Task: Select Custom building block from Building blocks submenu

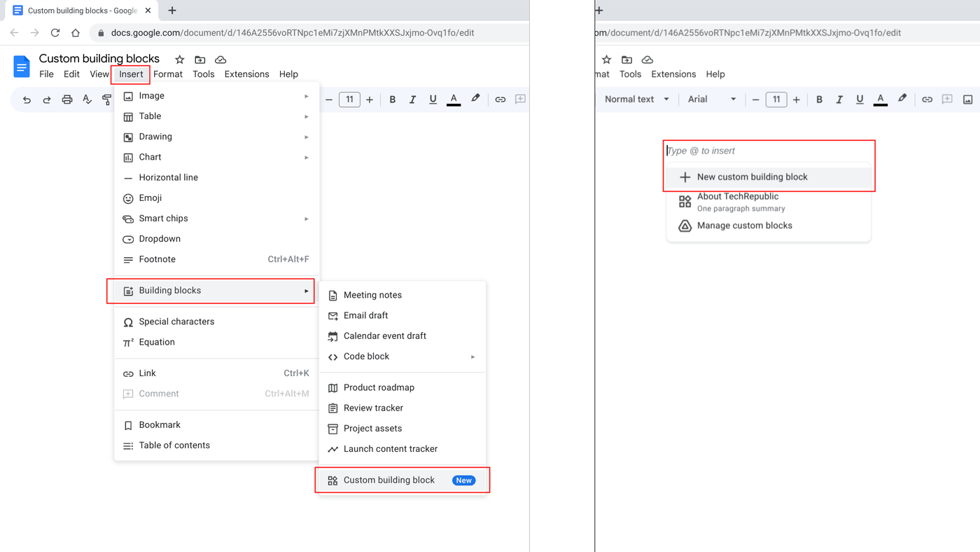Action: (389, 480)
